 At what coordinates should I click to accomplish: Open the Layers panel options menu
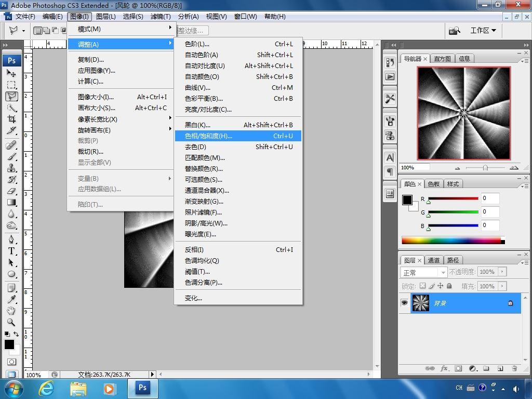(x=525, y=262)
